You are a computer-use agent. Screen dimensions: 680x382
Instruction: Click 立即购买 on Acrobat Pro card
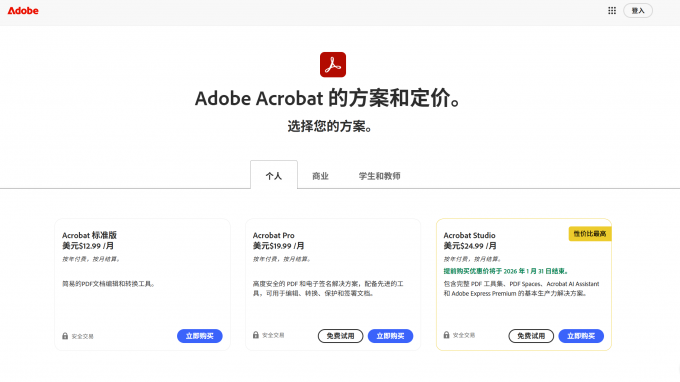pos(390,336)
